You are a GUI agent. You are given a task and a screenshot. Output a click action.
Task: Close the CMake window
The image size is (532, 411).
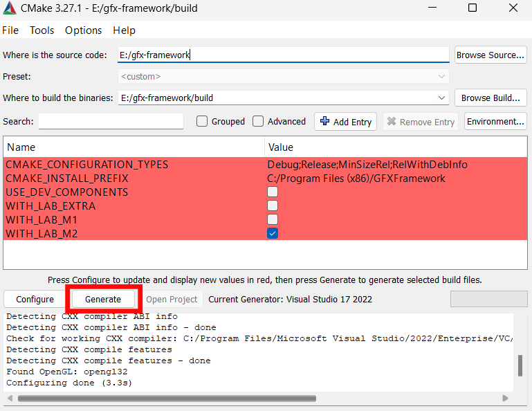tap(513, 8)
